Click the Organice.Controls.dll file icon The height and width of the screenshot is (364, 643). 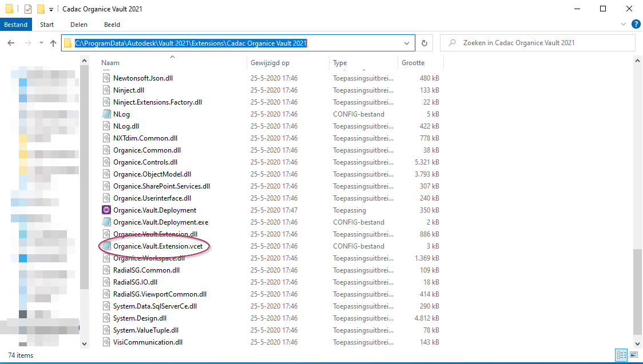click(106, 162)
